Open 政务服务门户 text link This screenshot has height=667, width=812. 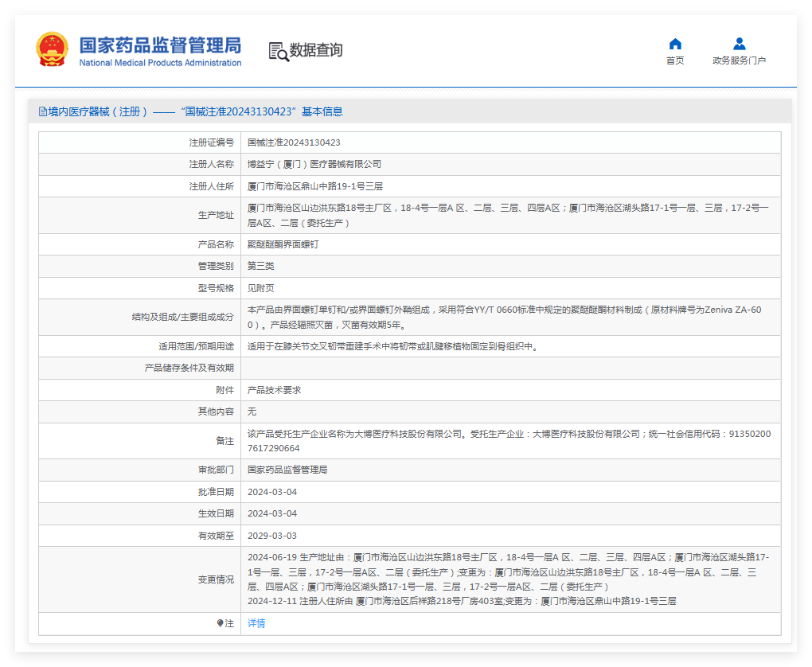740,60
